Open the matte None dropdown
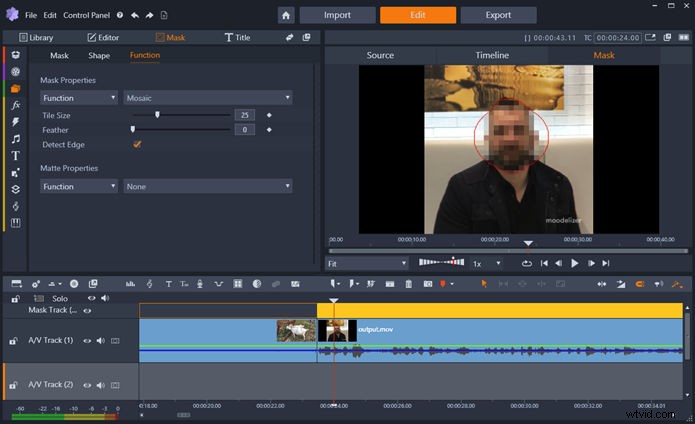 (x=208, y=187)
